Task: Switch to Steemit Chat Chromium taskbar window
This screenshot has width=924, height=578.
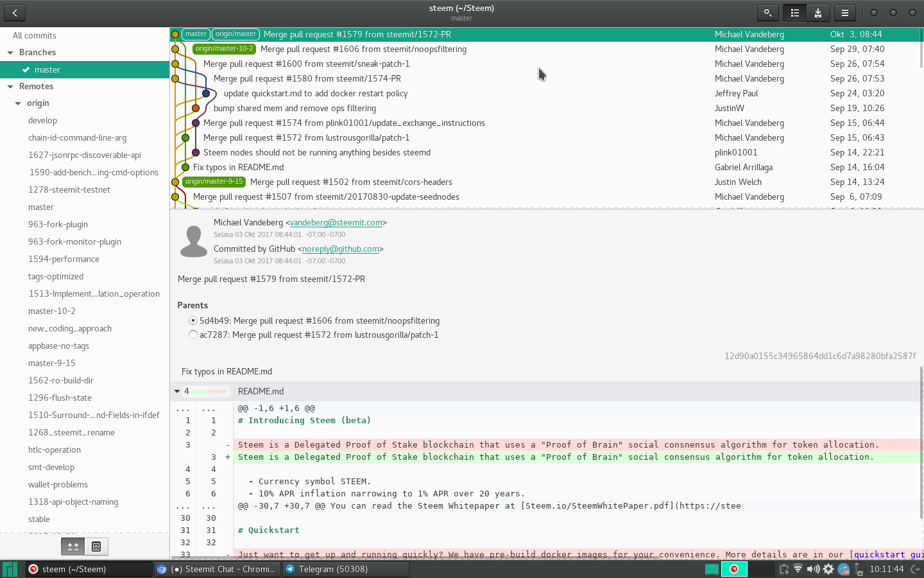Action: coord(218,569)
